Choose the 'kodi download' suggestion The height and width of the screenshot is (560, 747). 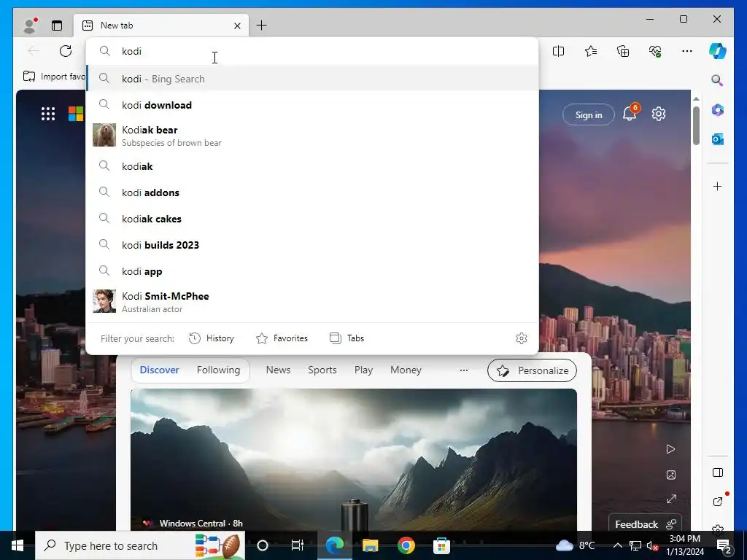[312, 105]
